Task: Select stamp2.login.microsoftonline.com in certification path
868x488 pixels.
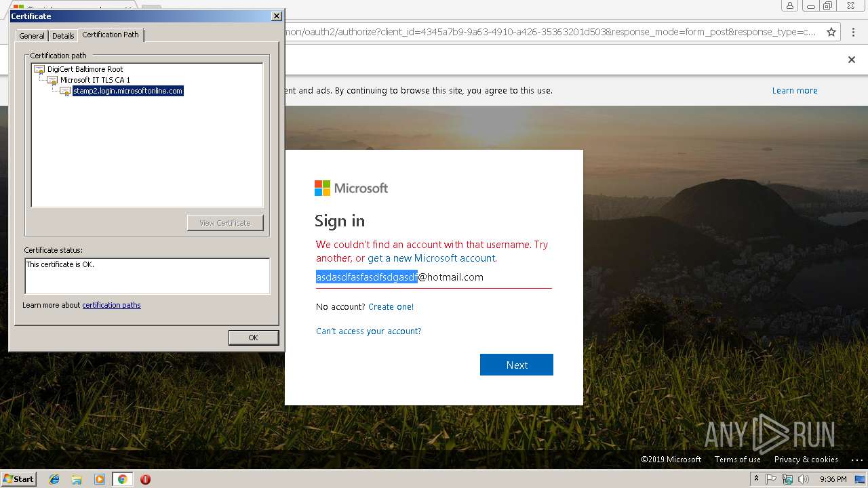Action: [127, 91]
